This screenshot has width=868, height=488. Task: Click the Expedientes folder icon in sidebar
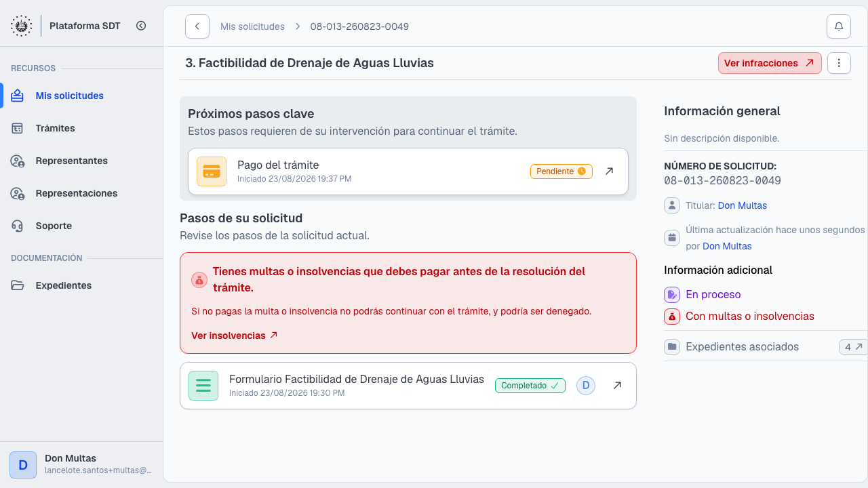point(18,285)
